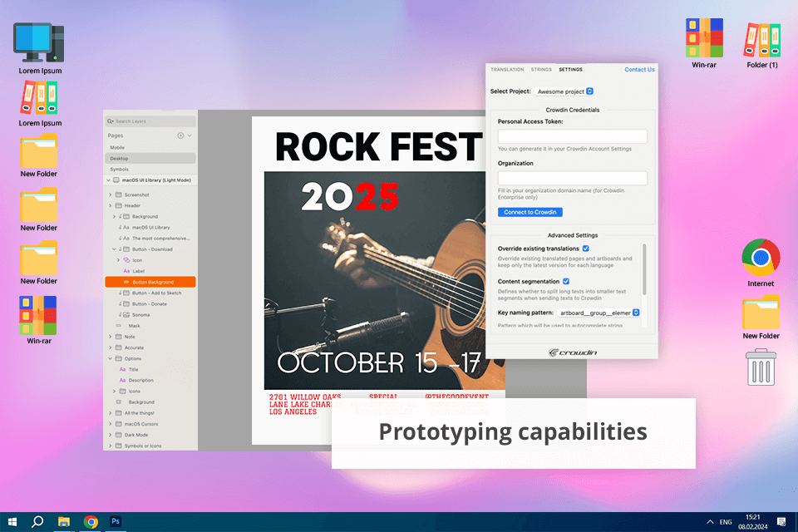The image size is (798, 532).
Task: Click the Mask layer shape icon
Action: coord(119,326)
